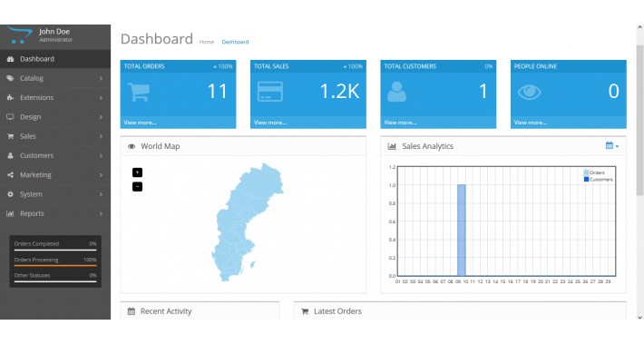Screen dimensions: 644x345
Task: Expand the Reports sidebar menu
Action: click(55, 213)
